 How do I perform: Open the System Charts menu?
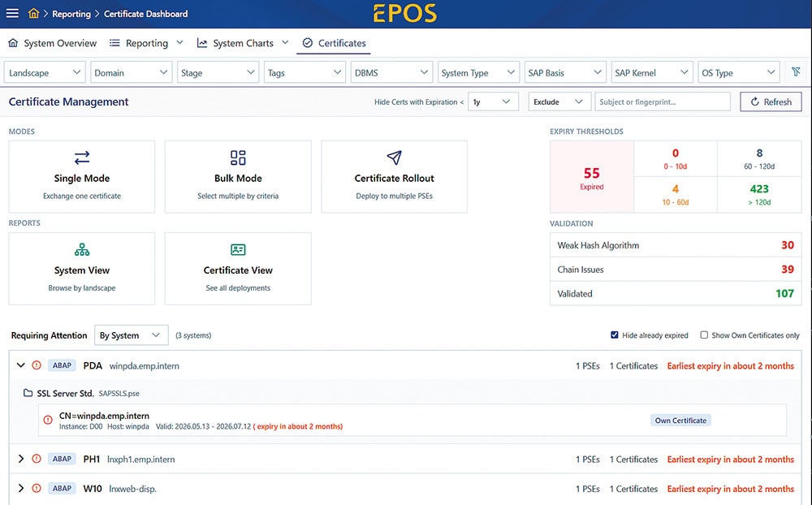(x=242, y=43)
